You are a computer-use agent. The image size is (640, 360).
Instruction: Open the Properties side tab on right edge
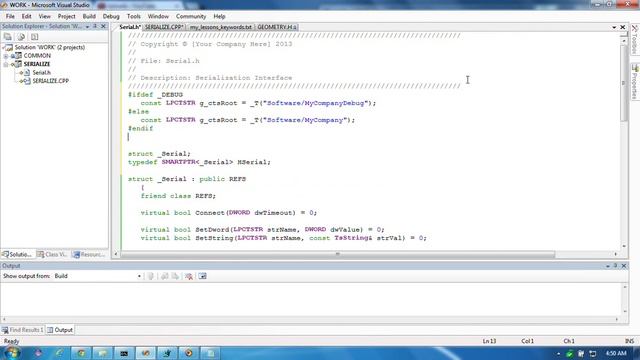[635, 82]
